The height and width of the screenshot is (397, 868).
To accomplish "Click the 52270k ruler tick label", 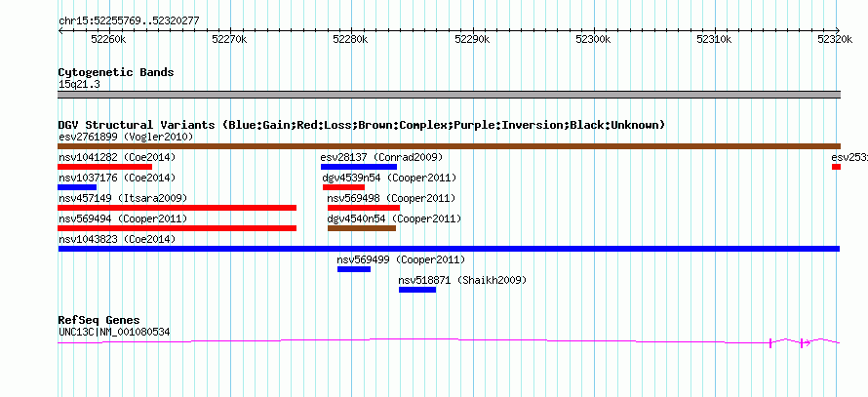I will click(x=230, y=39).
